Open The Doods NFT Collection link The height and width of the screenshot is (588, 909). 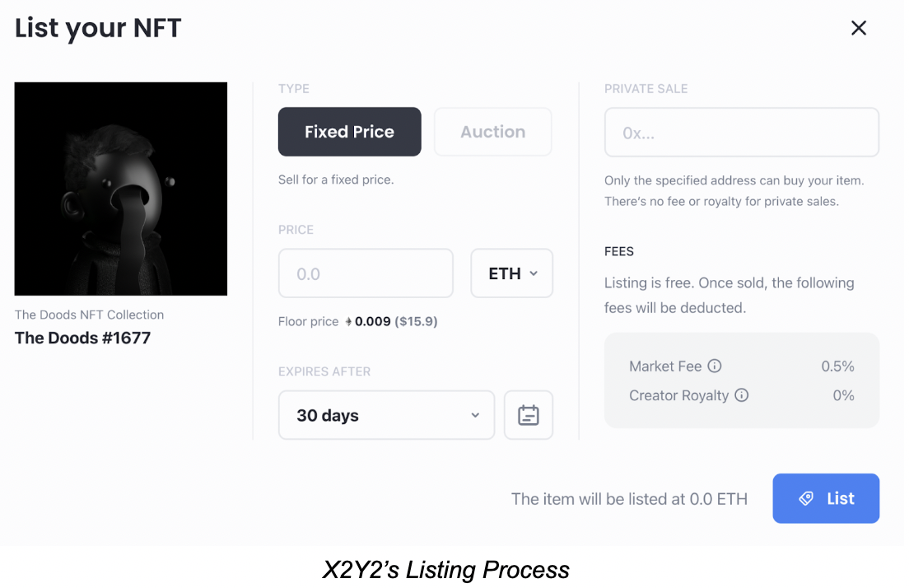pos(89,315)
